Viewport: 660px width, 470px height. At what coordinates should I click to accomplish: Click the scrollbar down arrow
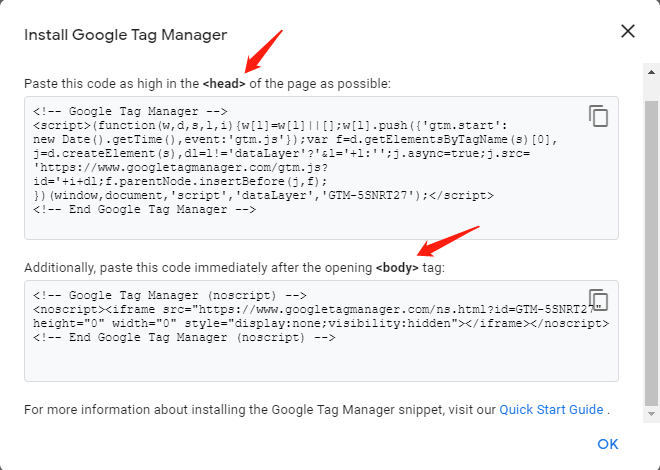(x=651, y=414)
